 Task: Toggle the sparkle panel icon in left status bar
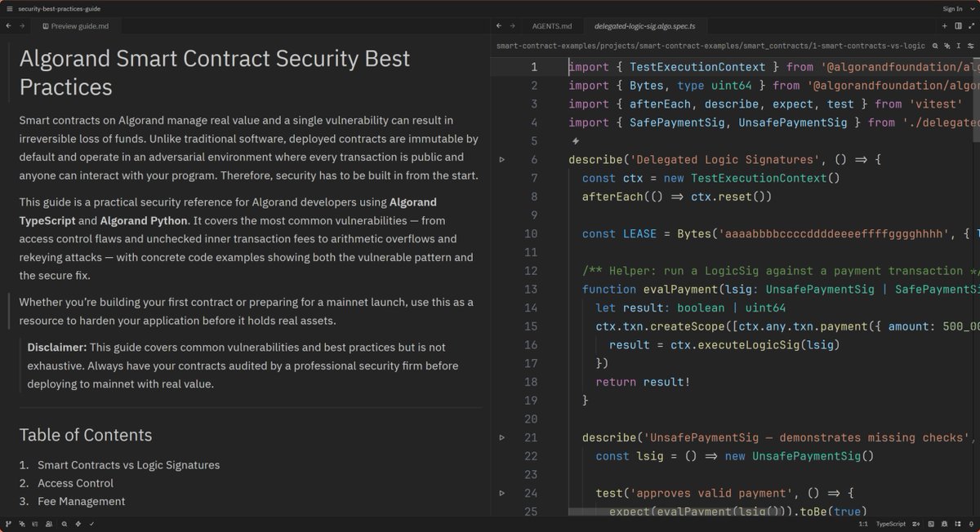pyautogui.click(x=22, y=524)
